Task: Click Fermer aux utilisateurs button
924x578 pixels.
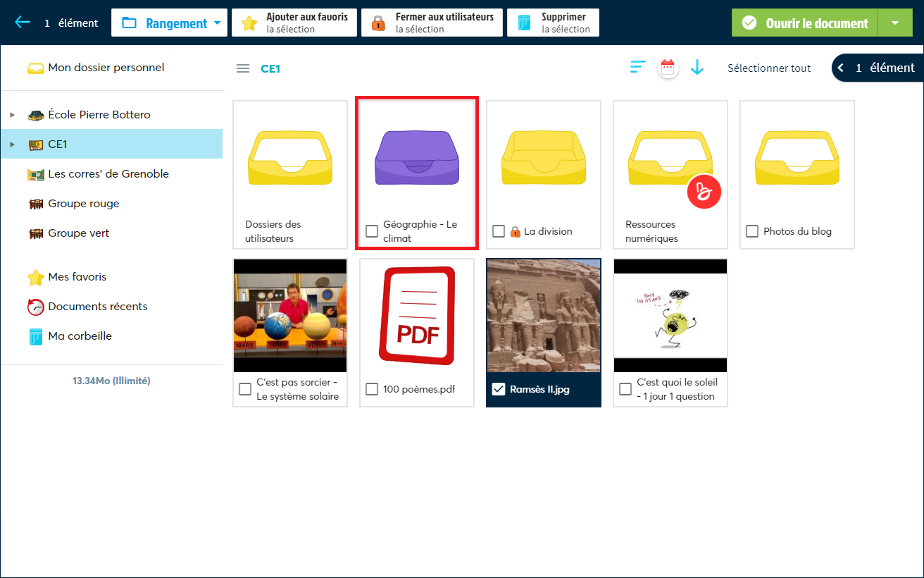Action: pos(432,23)
